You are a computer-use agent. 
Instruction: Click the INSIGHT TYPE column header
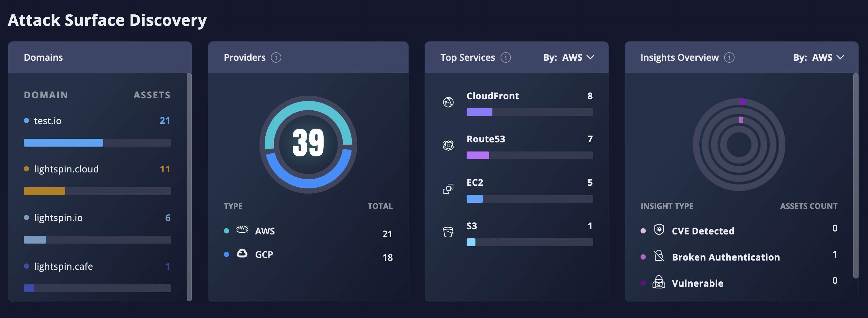click(x=667, y=206)
